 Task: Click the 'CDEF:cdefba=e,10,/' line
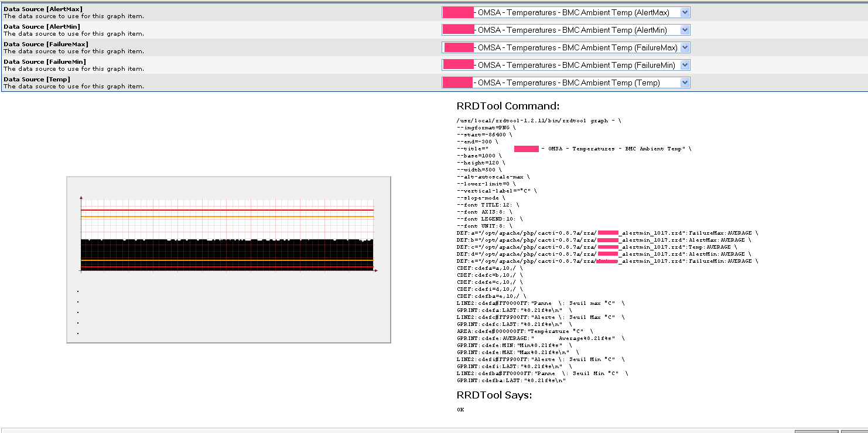coord(491,296)
